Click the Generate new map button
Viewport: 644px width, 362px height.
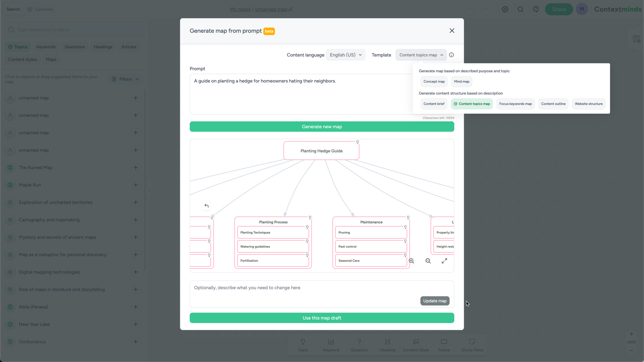[x=322, y=126]
